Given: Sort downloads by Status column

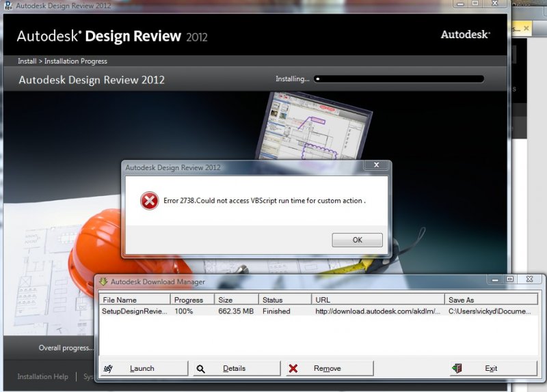Looking at the screenshot, I should coord(285,300).
